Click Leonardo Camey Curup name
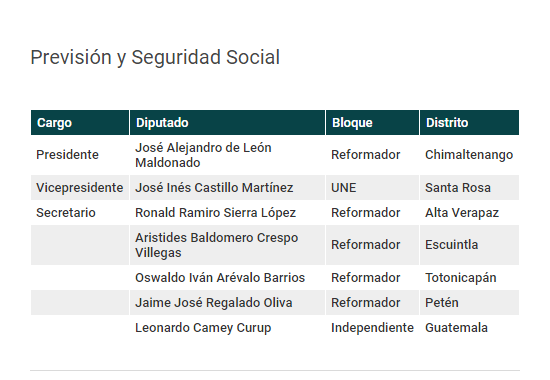The width and height of the screenshot is (550, 380). click(x=203, y=328)
